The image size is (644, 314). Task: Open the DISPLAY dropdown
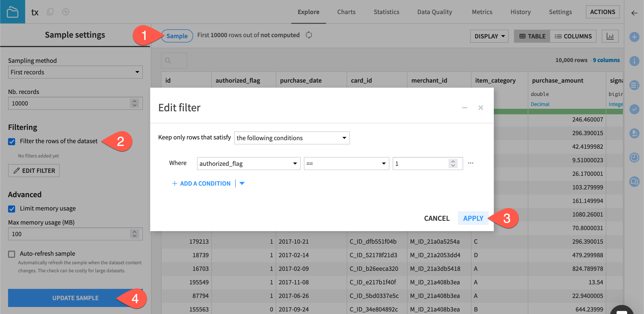coord(489,36)
